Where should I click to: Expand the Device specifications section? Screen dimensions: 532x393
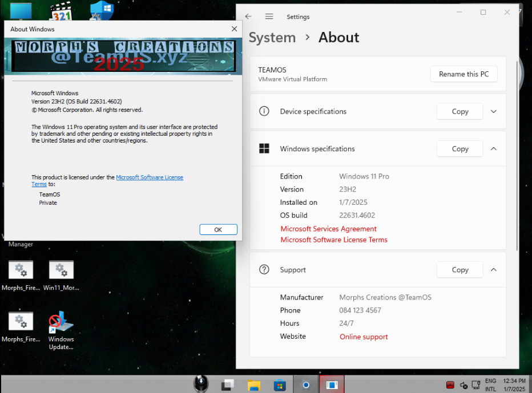pyautogui.click(x=494, y=111)
